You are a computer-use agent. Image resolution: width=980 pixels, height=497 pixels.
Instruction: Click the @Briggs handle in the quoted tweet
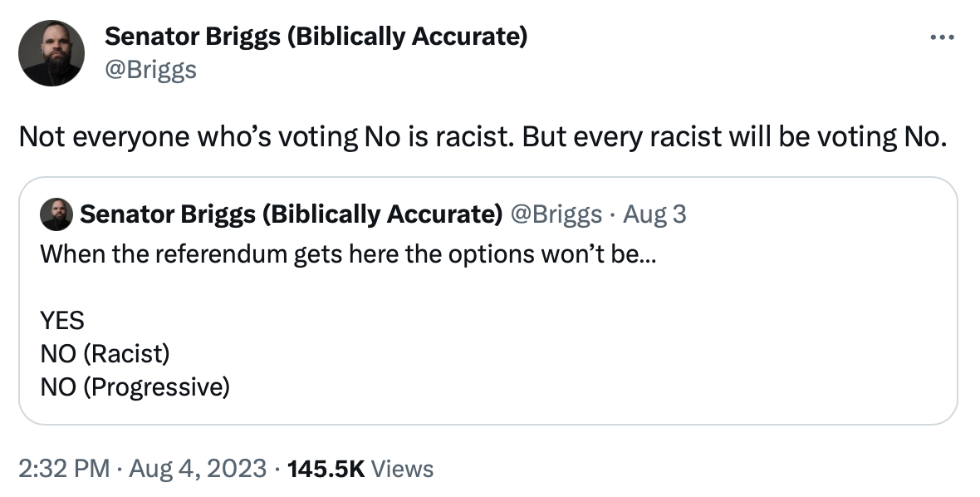(x=556, y=214)
